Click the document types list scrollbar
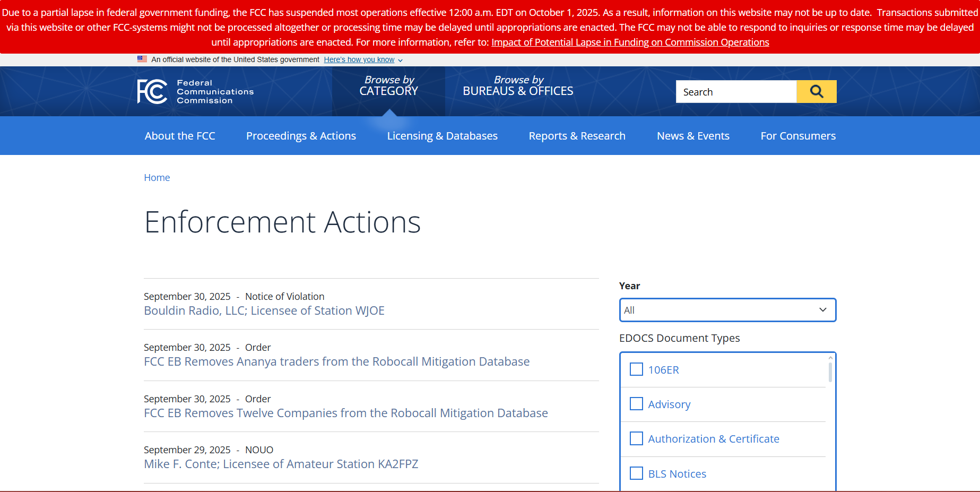The width and height of the screenshot is (980, 492). click(x=830, y=372)
